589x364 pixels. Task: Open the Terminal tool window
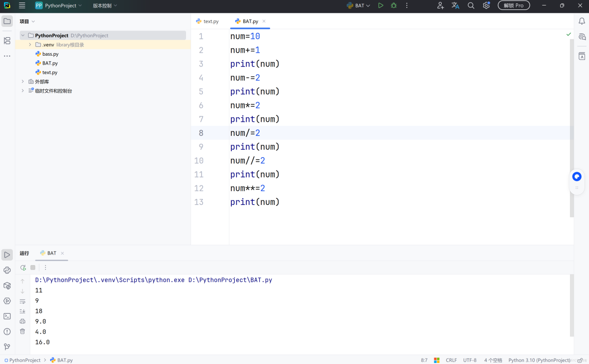point(7,316)
